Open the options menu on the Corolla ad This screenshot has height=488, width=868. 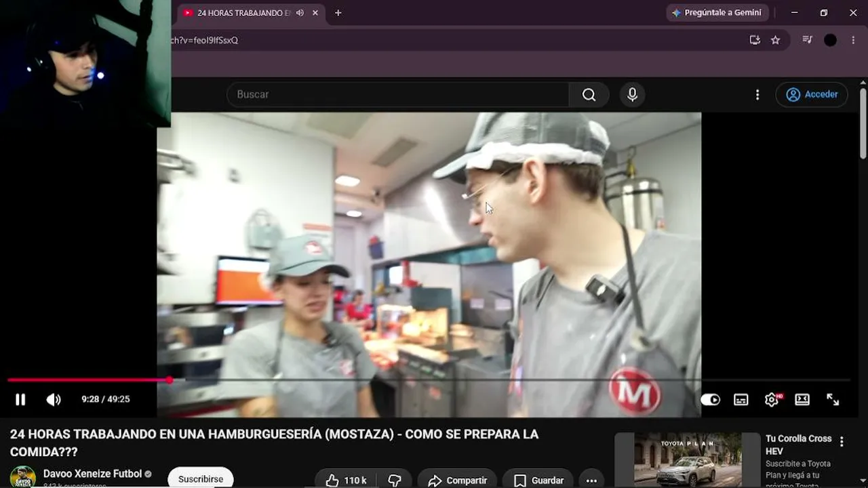(x=842, y=442)
